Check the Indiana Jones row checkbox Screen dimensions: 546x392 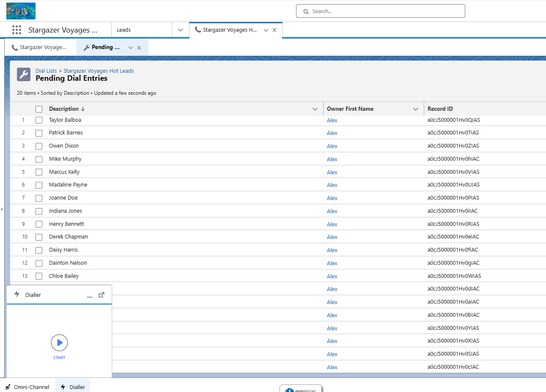(x=39, y=211)
